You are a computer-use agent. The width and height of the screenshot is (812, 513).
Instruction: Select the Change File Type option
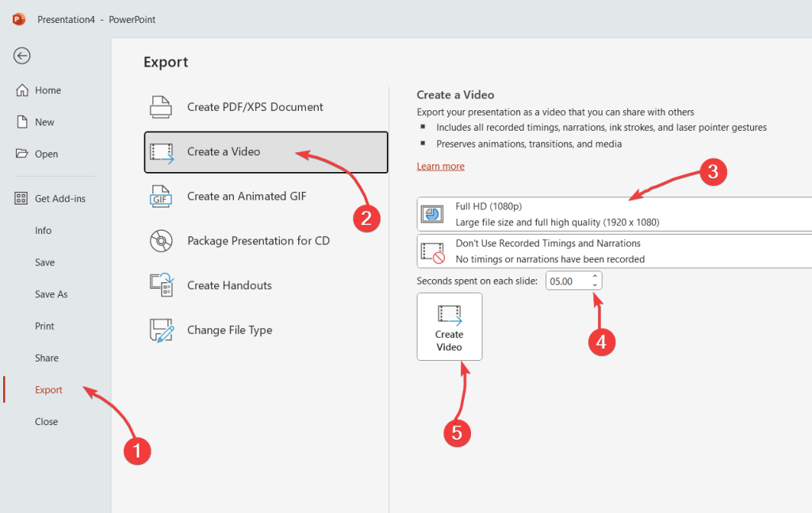pos(266,331)
